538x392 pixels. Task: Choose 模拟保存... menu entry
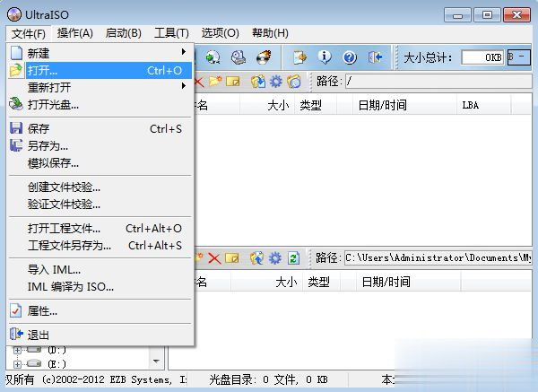click(x=100, y=163)
